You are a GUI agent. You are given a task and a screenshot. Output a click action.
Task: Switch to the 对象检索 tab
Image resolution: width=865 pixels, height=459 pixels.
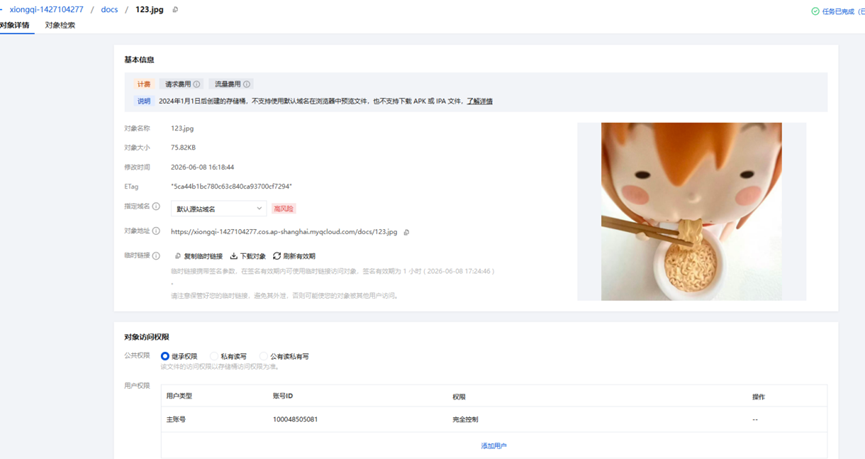[x=60, y=25]
